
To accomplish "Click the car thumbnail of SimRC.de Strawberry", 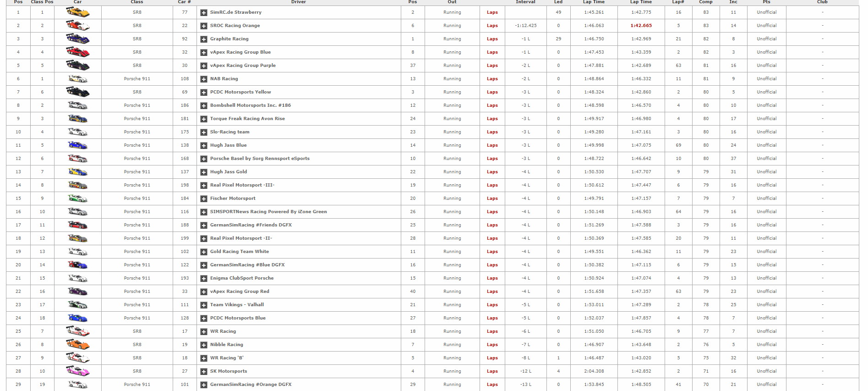I will [x=77, y=12].
